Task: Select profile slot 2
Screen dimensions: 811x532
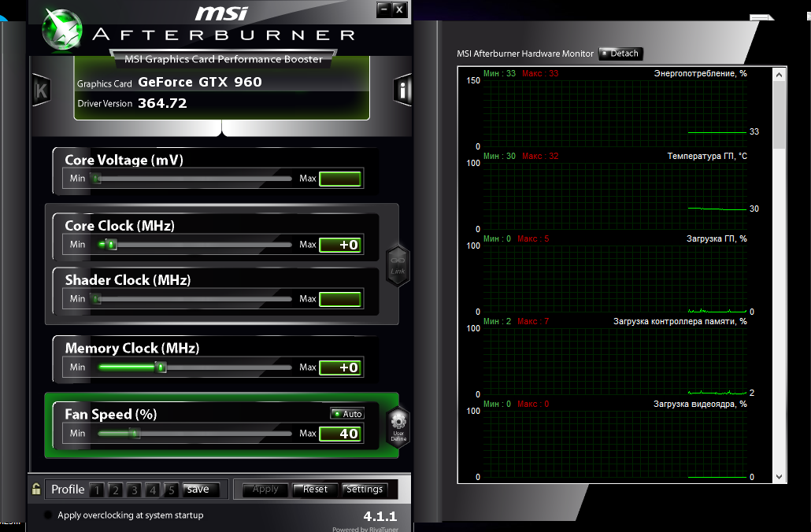Action: (115, 490)
